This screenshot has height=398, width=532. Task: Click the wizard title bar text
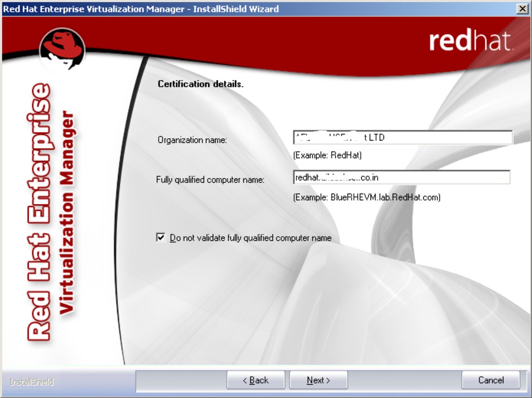[x=141, y=9]
